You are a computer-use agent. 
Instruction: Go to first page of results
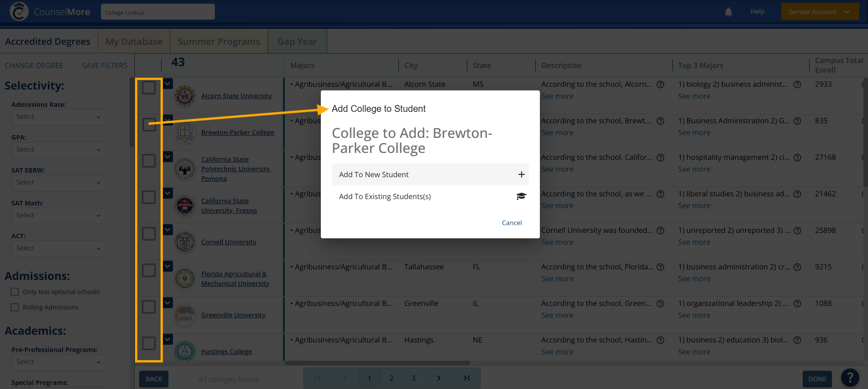318,378
